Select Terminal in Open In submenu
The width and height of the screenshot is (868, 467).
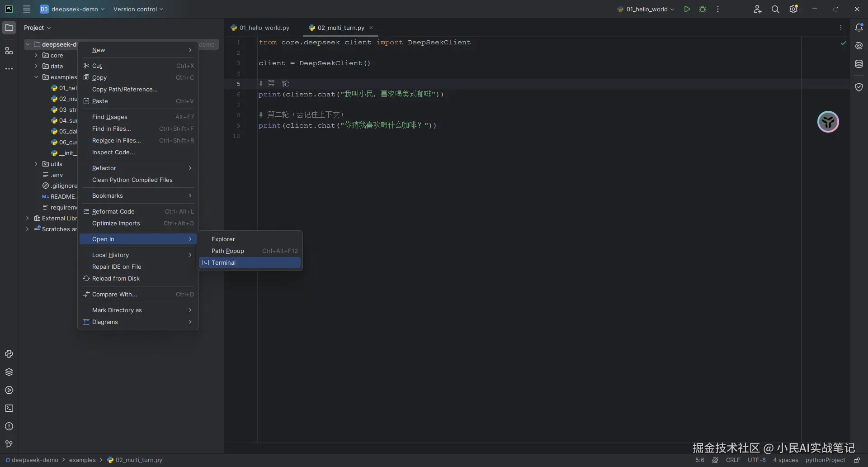[250, 262]
